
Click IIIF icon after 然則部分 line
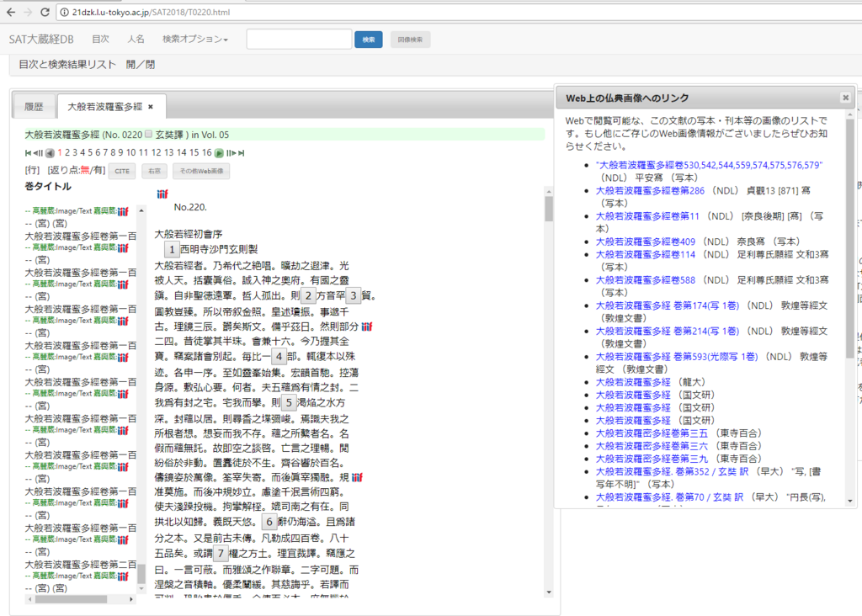coord(367,327)
